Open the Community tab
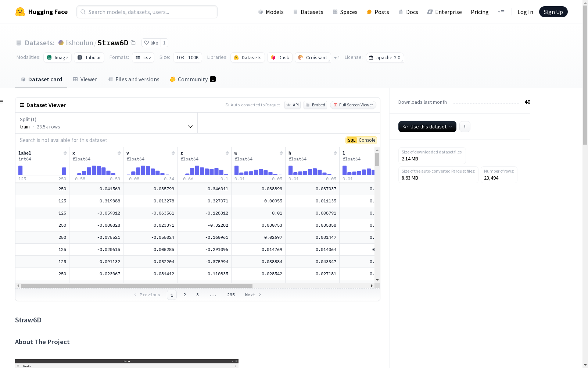This screenshot has height=368, width=588. [193, 79]
